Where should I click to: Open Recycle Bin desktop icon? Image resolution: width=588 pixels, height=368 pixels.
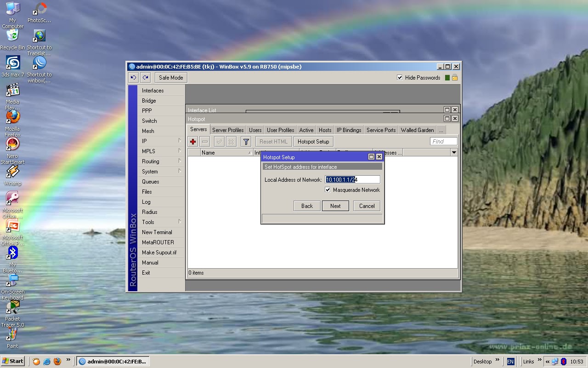pyautogui.click(x=12, y=40)
